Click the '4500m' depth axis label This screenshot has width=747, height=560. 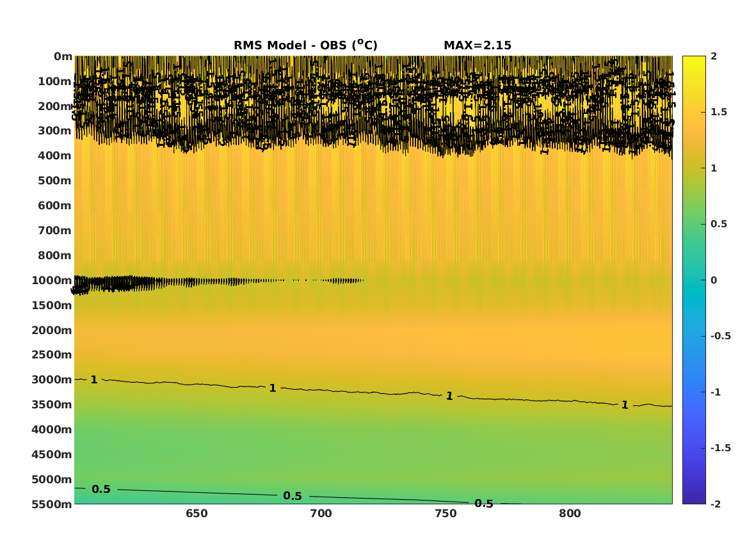(52, 455)
